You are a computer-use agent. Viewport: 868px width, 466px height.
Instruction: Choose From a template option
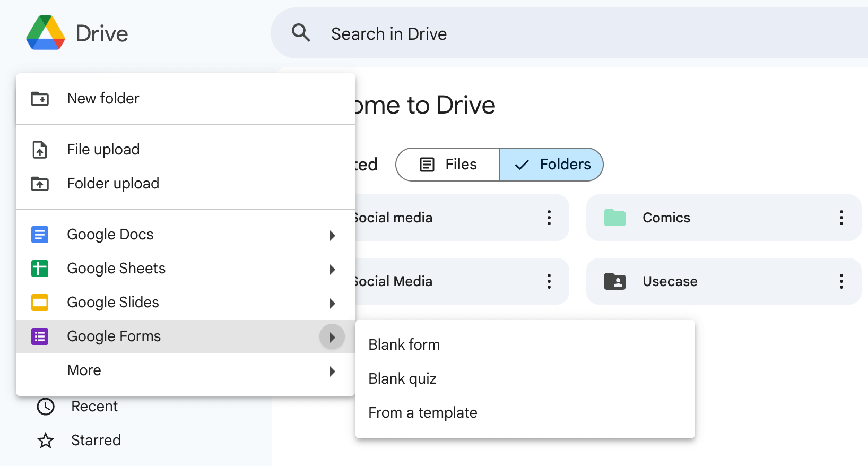tap(525, 413)
